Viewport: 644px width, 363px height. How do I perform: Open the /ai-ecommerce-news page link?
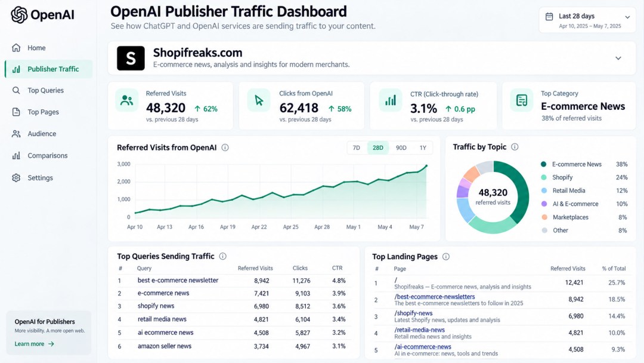coord(423,346)
